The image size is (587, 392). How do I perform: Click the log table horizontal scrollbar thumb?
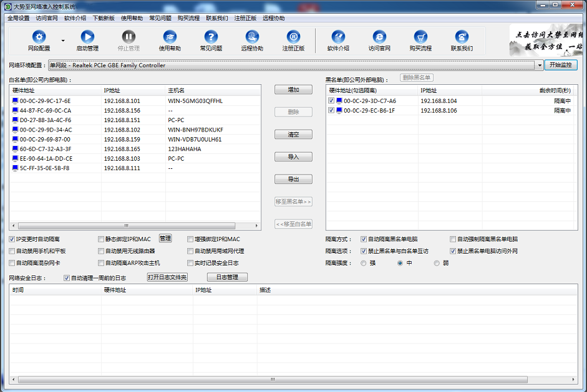[273, 380]
